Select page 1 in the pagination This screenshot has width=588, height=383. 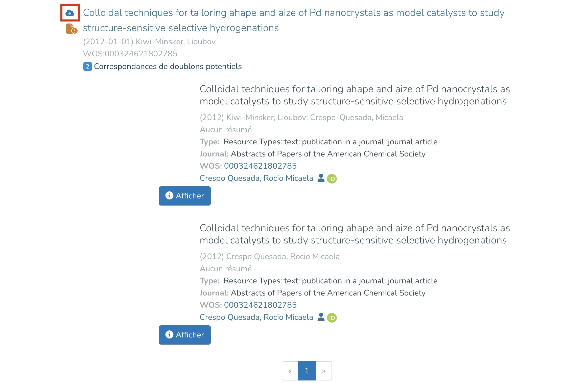coord(307,371)
